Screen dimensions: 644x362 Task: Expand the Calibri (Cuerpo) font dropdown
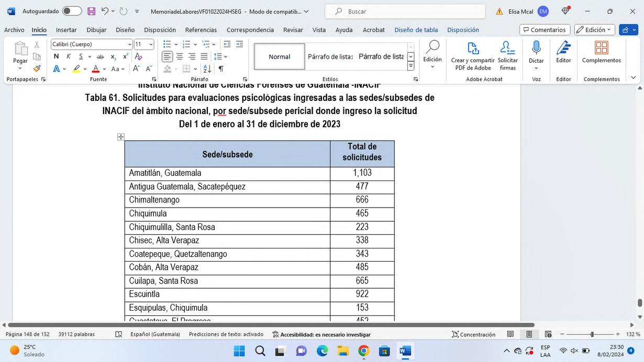(130, 44)
